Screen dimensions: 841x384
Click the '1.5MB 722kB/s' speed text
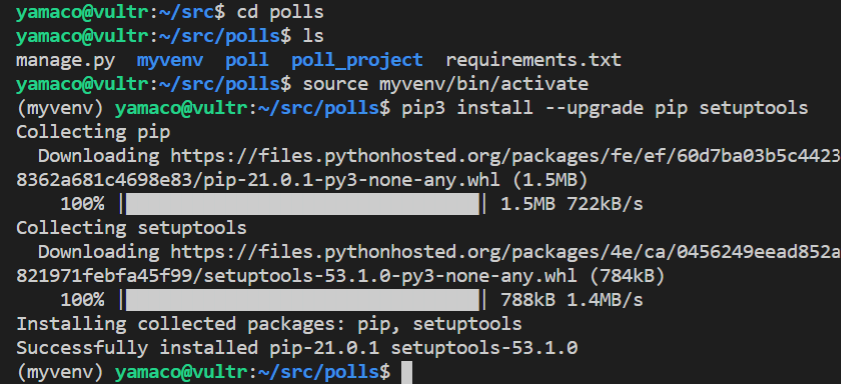click(572, 204)
